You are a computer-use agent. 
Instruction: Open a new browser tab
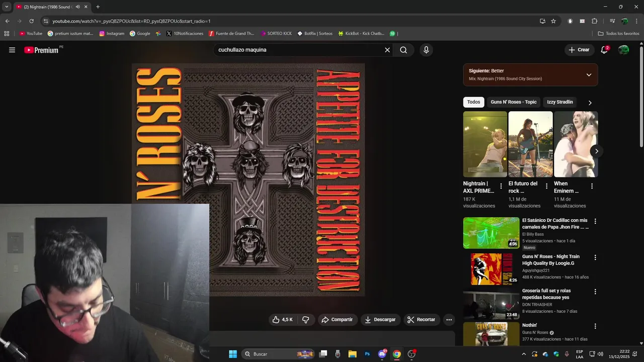click(98, 7)
